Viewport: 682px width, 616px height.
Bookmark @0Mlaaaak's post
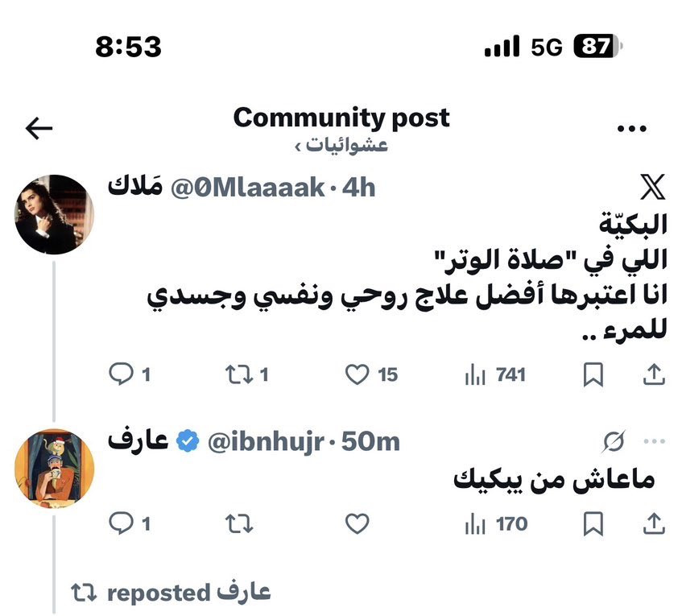coord(593,374)
